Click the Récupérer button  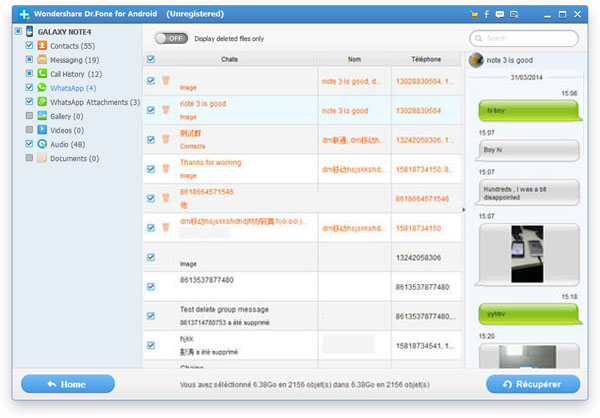(533, 384)
